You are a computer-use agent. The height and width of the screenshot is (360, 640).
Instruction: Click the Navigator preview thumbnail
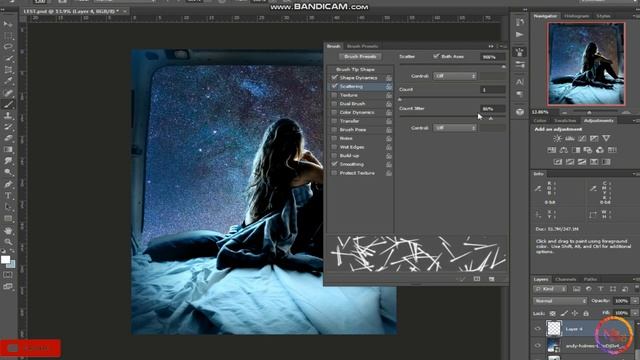586,64
